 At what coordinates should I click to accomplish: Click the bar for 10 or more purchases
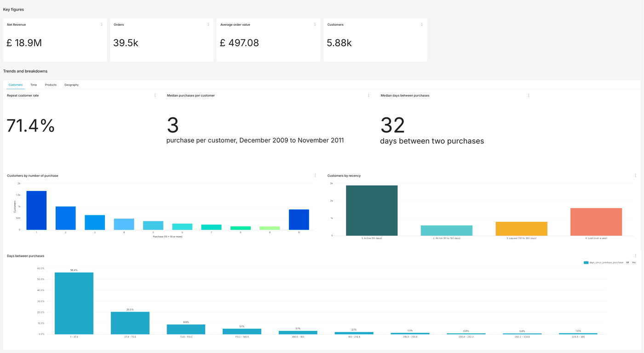pyautogui.click(x=299, y=220)
